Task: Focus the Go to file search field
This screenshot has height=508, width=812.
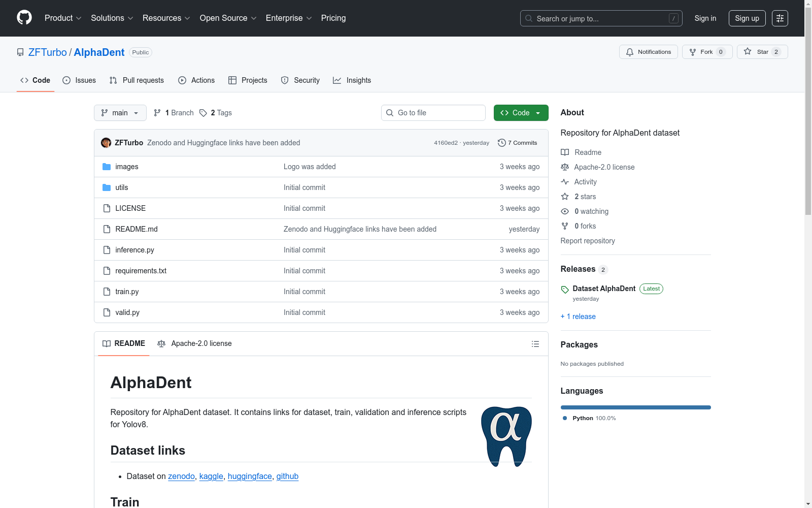Action: pyautogui.click(x=433, y=113)
